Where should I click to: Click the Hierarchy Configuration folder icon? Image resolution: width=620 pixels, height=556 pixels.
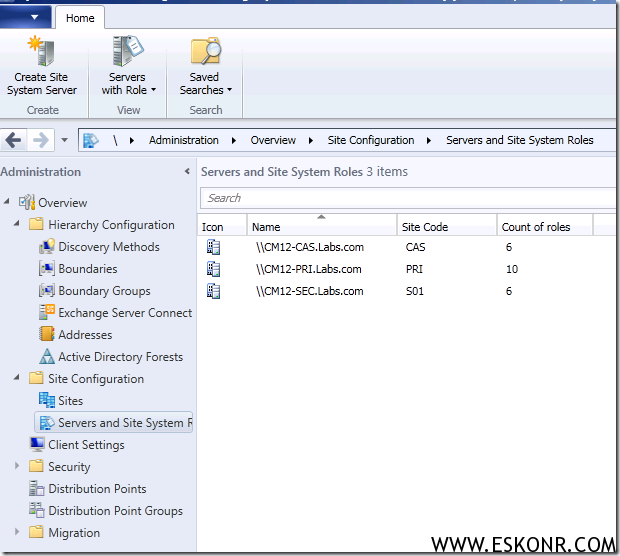click(36, 224)
